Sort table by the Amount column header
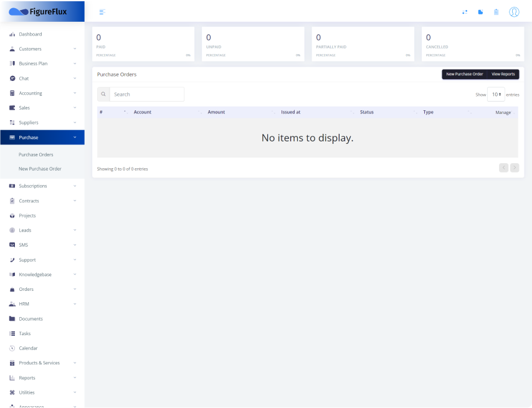 click(216, 112)
